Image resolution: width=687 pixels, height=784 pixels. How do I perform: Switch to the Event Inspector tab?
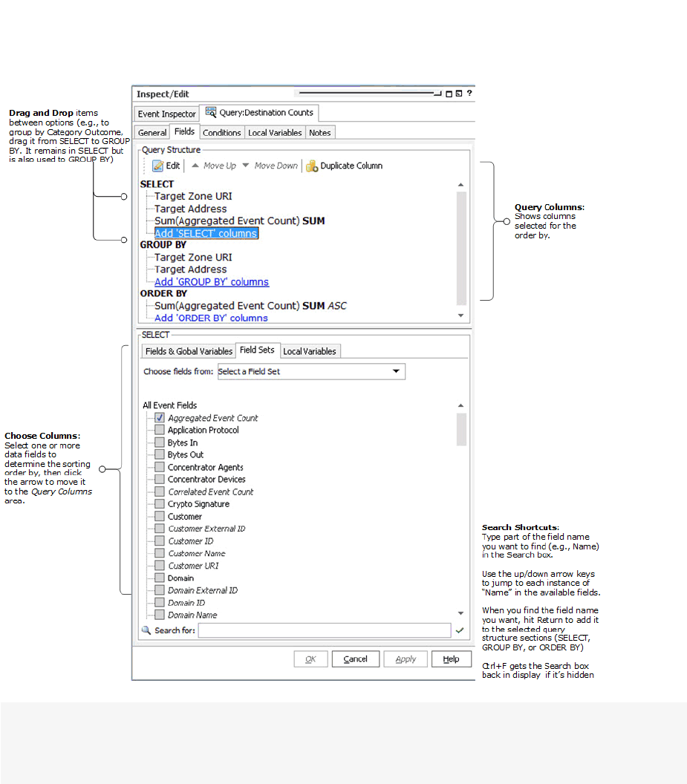166,114
